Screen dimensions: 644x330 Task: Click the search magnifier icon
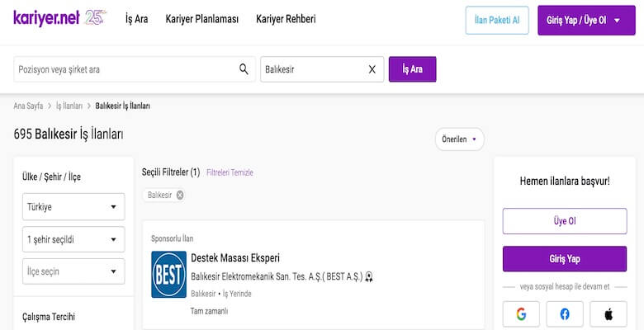click(244, 69)
